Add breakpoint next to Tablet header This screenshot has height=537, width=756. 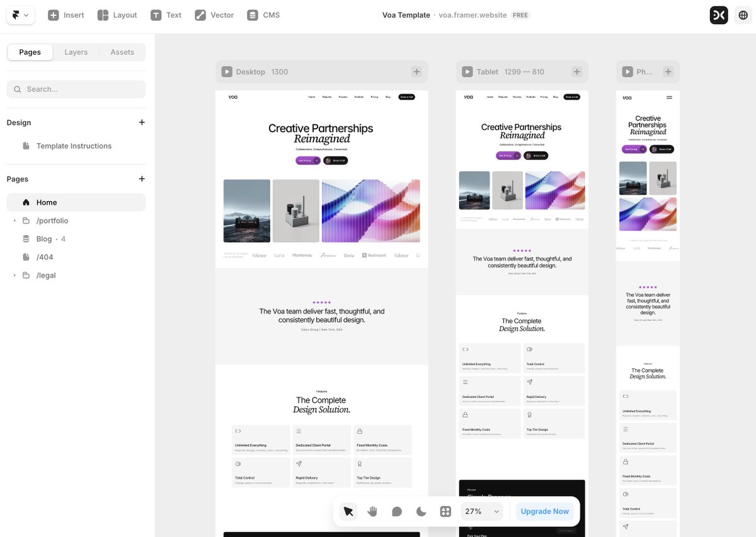point(576,72)
